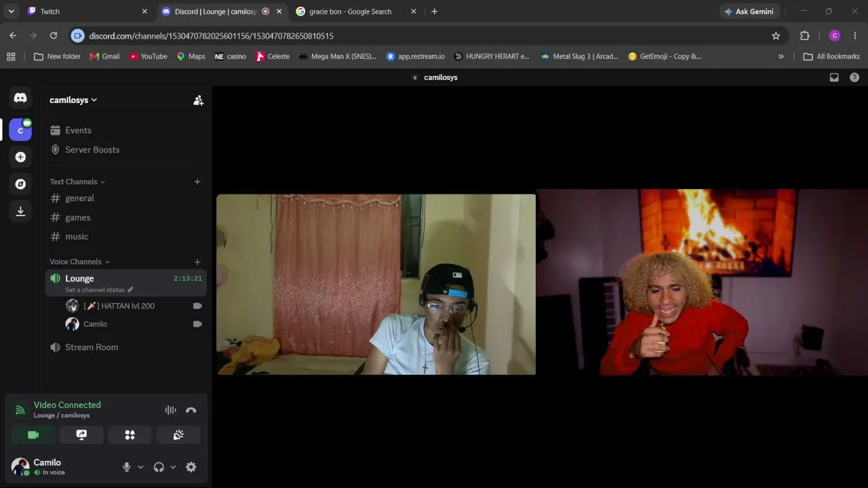Open Chrome extensions puzzle icon

805,36
